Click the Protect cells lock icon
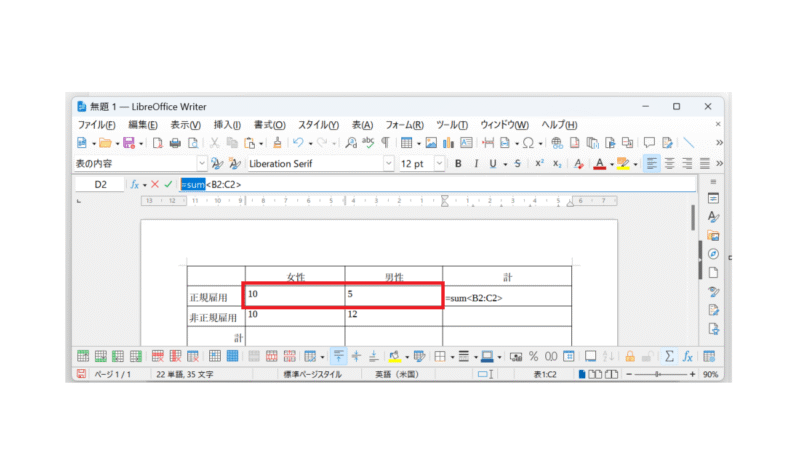800x450 pixels. (630, 357)
